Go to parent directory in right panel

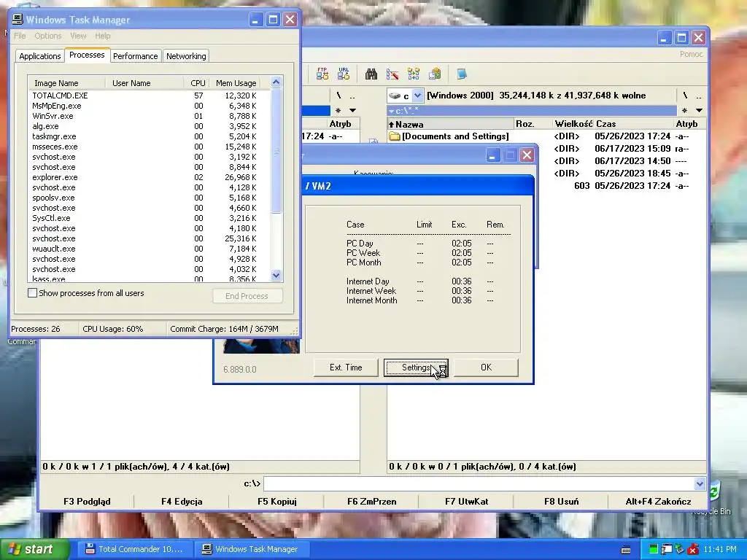pyautogui.click(x=698, y=96)
